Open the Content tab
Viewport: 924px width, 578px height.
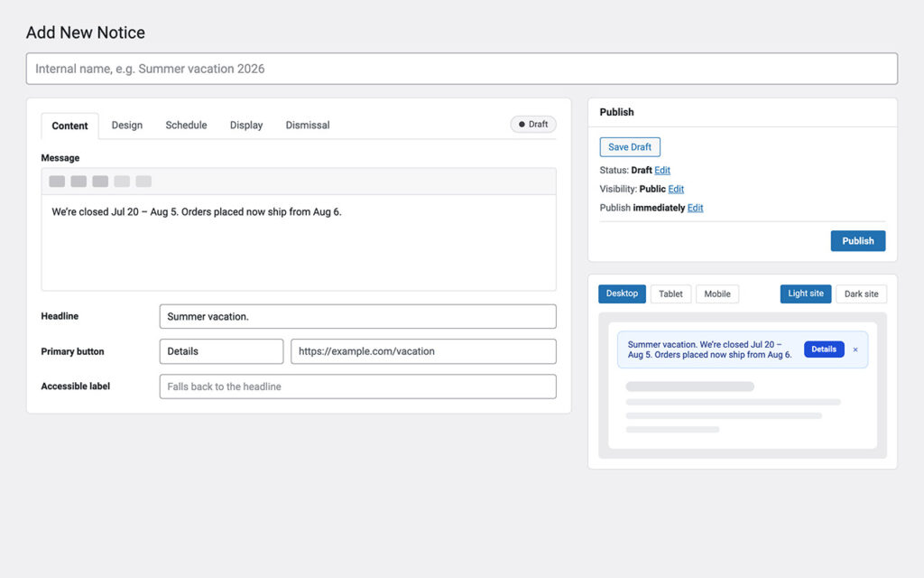point(69,126)
